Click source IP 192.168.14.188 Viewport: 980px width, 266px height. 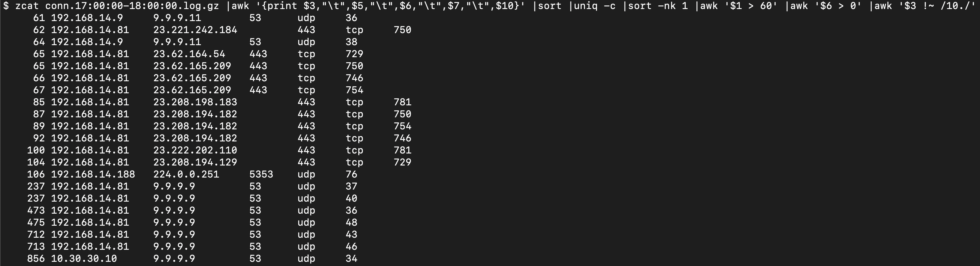[x=93, y=175]
